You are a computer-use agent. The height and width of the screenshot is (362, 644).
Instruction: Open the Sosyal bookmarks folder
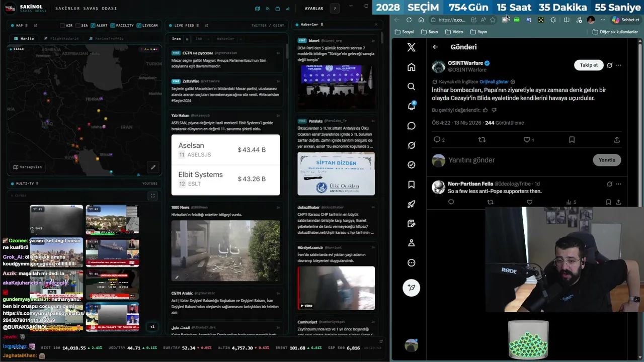pos(405,32)
